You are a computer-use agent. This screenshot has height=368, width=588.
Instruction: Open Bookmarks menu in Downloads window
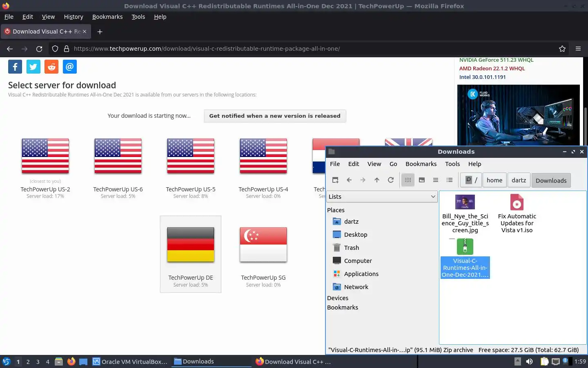pyautogui.click(x=421, y=164)
